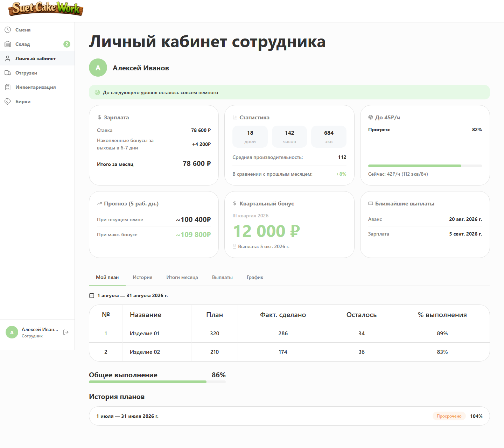The height and width of the screenshot is (448, 504).
Task: Switch to the График tab
Action: tap(255, 277)
